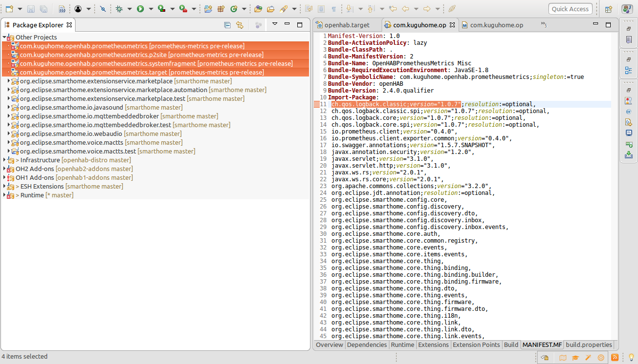
Task: Open the Build manifest editor tab
Action: [511, 345]
